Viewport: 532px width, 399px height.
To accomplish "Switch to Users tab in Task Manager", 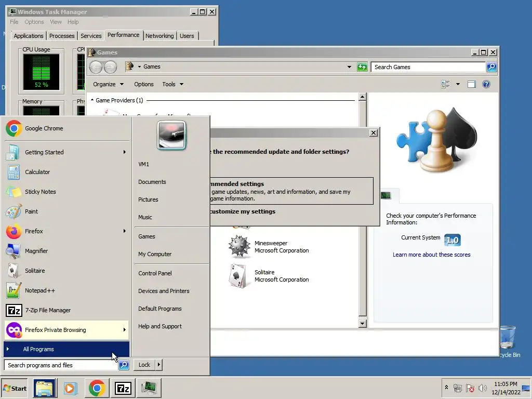I will [x=187, y=36].
